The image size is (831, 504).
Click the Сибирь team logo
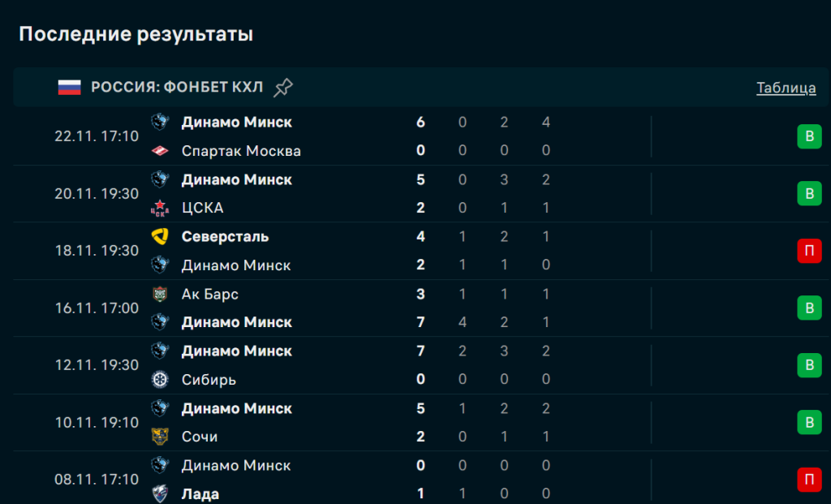click(160, 380)
